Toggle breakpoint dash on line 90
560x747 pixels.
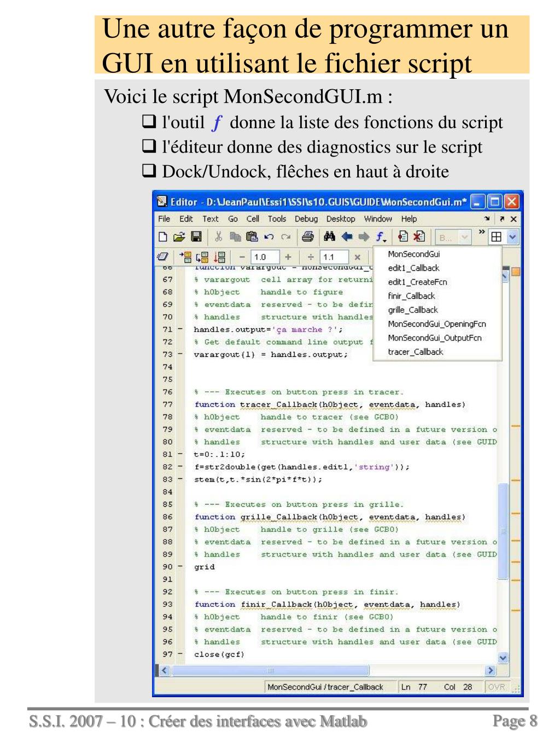click(180, 567)
